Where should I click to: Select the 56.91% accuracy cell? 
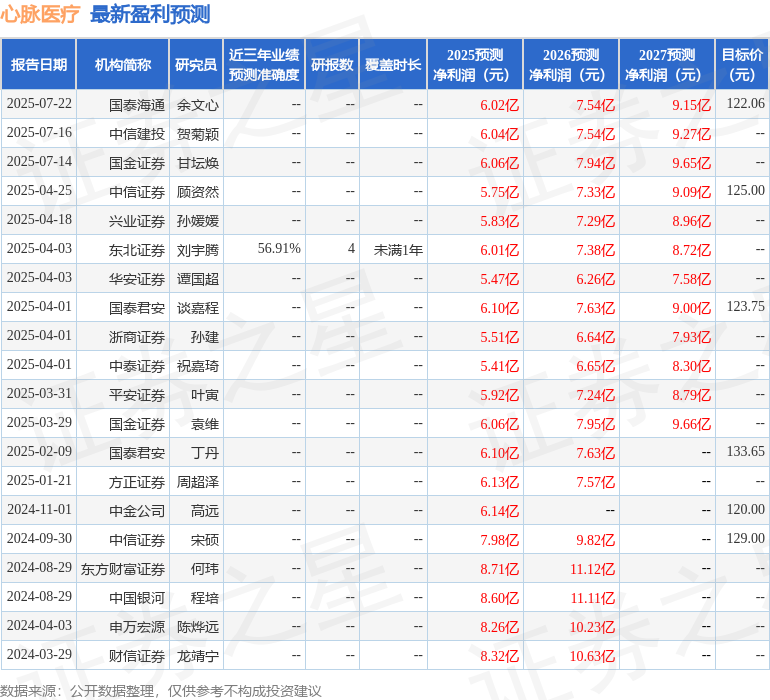(279, 249)
